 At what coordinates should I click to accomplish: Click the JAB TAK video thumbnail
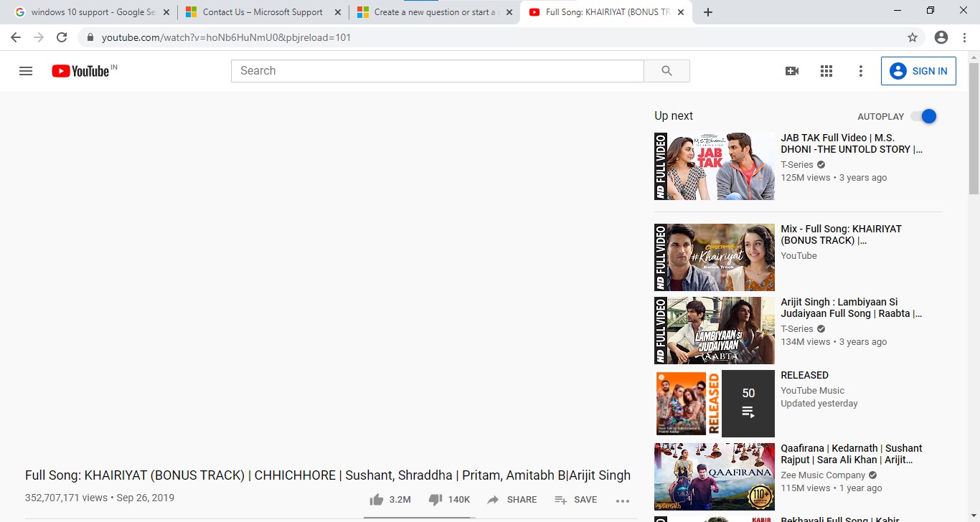pos(715,166)
